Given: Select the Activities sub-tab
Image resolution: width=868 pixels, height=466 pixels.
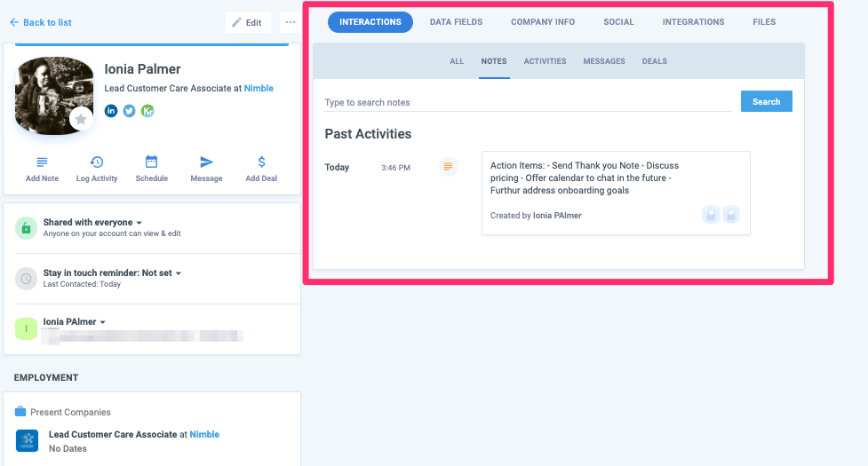Looking at the screenshot, I should point(545,61).
